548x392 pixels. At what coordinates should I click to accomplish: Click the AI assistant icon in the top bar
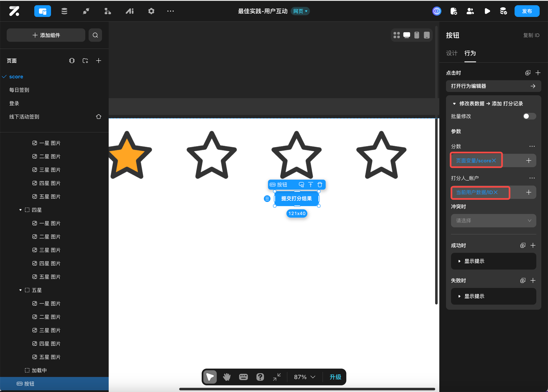pyautogui.click(x=130, y=11)
